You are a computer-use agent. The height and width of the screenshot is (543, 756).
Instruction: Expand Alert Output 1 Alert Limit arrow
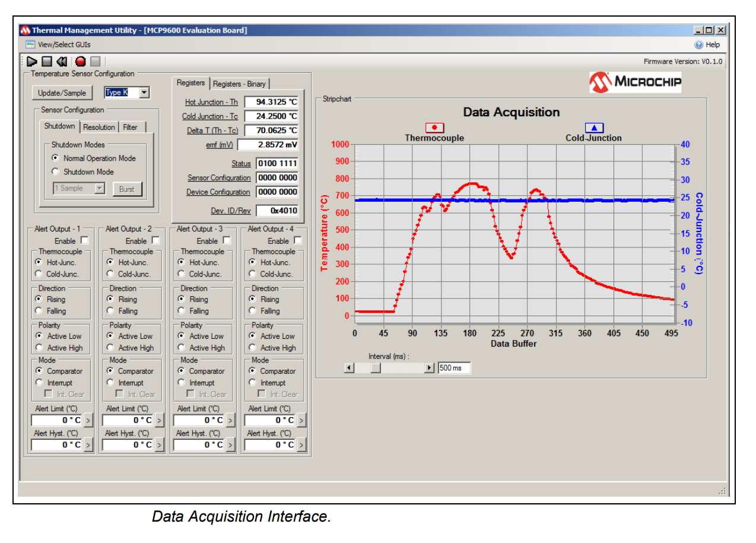coord(88,420)
